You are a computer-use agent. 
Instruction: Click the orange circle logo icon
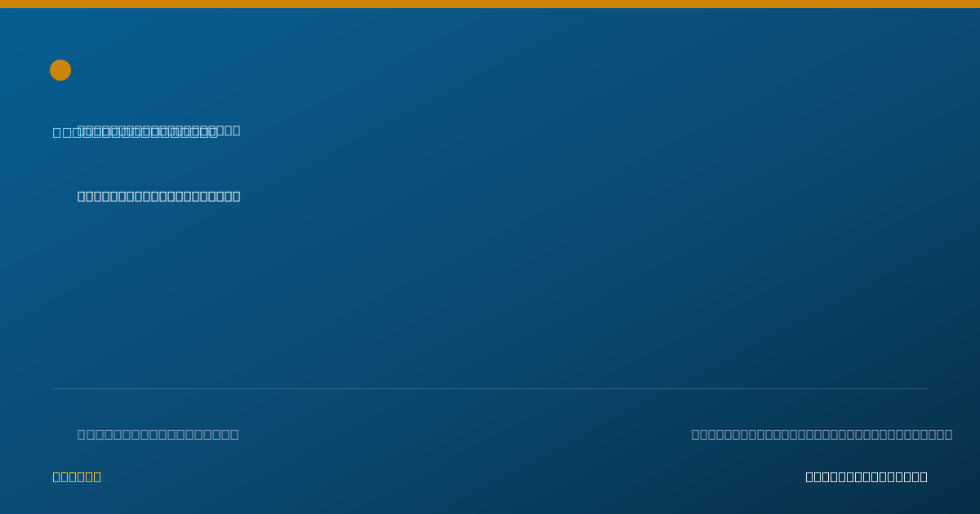click(60, 70)
